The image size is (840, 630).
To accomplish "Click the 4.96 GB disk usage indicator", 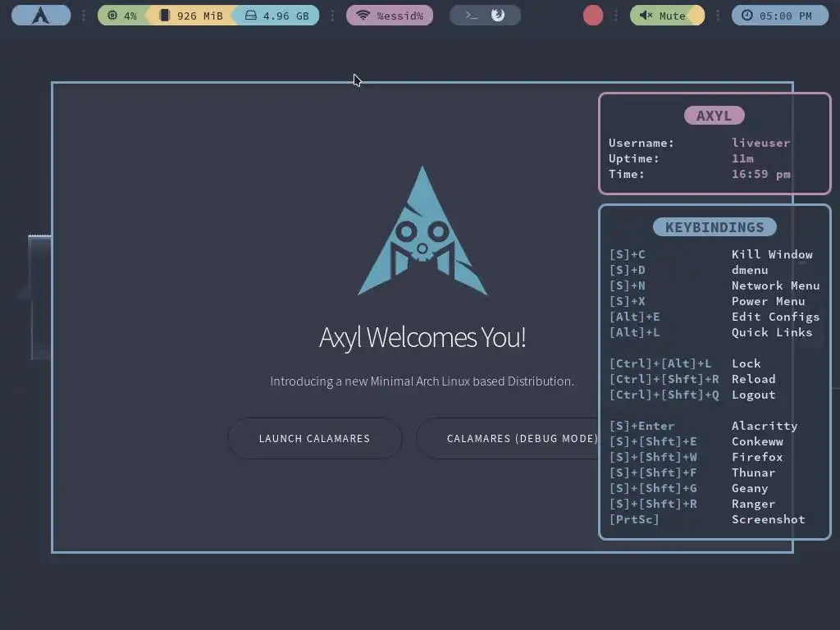I will 277,16.
